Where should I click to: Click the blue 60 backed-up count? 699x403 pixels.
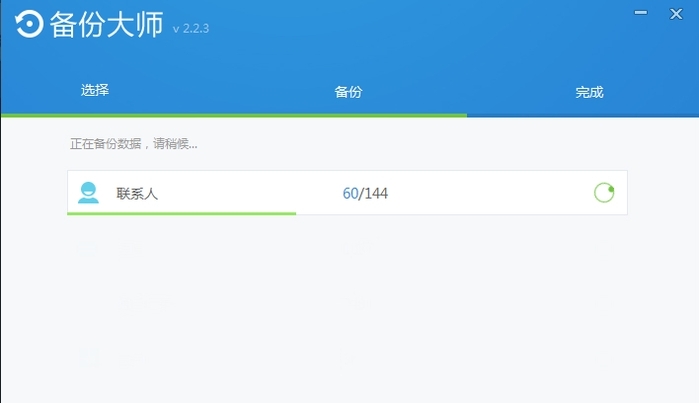click(x=349, y=193)
